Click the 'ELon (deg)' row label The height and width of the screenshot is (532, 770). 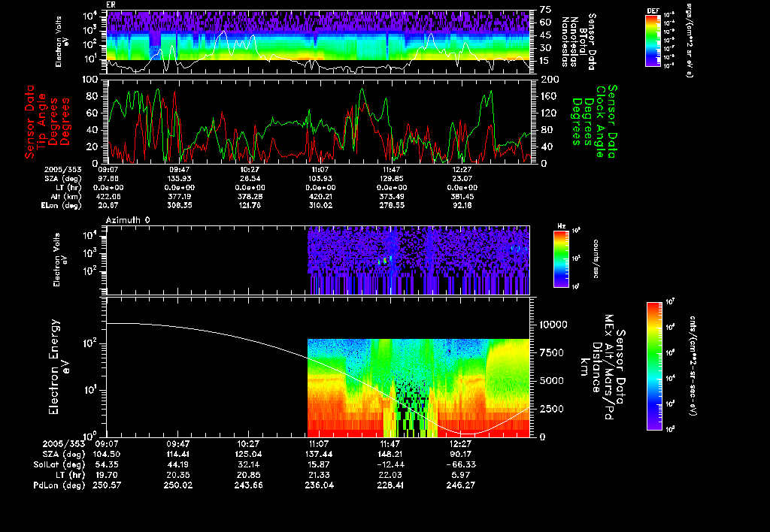click(x=61, y=205)
